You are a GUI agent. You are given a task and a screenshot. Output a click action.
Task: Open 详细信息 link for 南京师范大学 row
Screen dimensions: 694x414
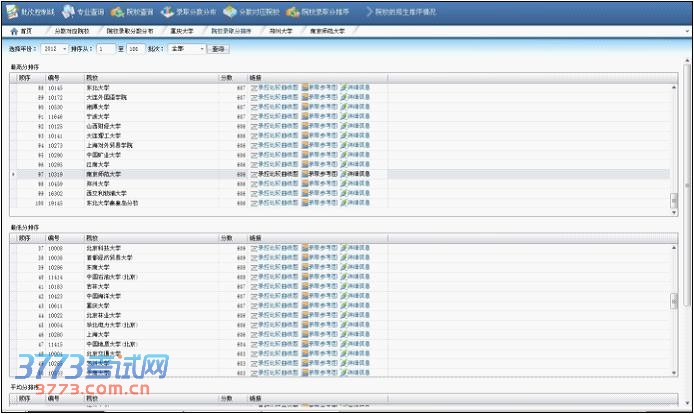pyautogui.click(x=355, y=174)
